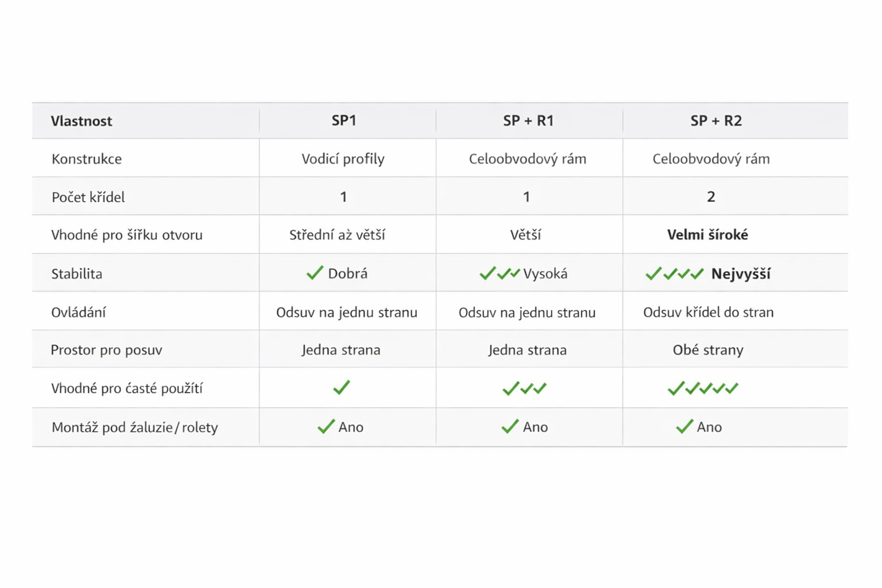Click the green checkmark beside Dobrá
The height and width of the screenshot is (588, 882).
pos(315,273)
